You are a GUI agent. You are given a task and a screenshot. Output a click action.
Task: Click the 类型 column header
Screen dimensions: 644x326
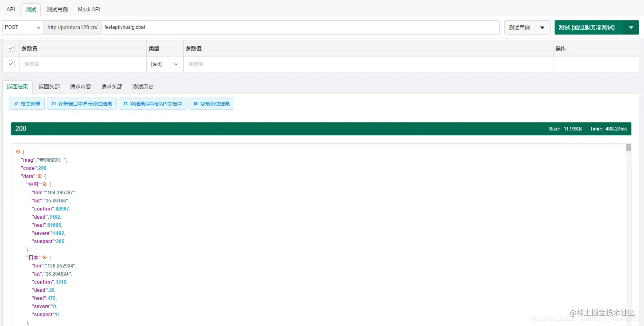(165, 48)
